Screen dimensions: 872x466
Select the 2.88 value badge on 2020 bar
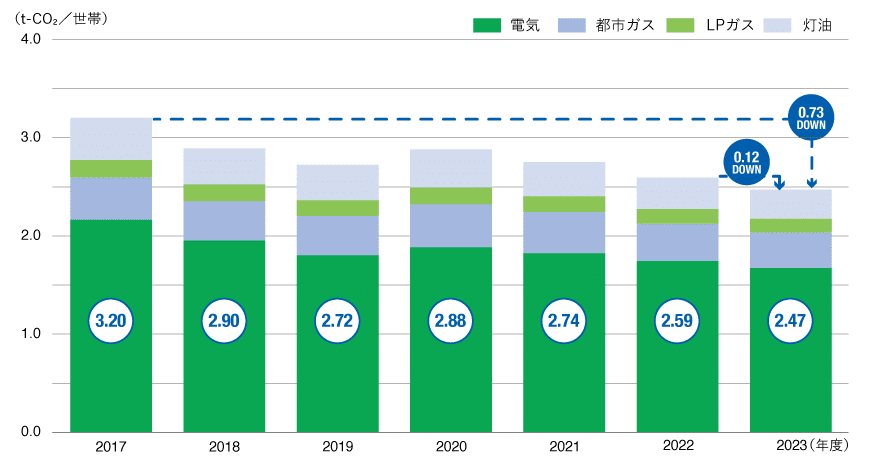(450, 322)
